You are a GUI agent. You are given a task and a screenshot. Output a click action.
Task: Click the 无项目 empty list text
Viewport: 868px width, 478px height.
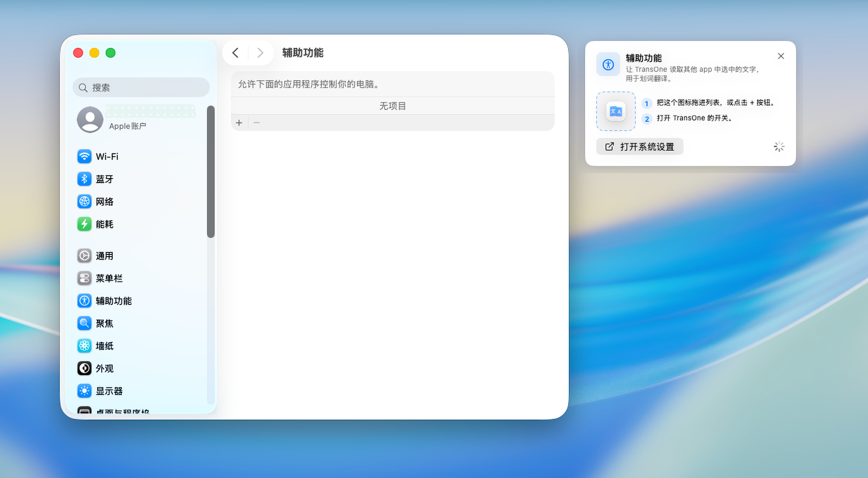[x=392, y=106]
